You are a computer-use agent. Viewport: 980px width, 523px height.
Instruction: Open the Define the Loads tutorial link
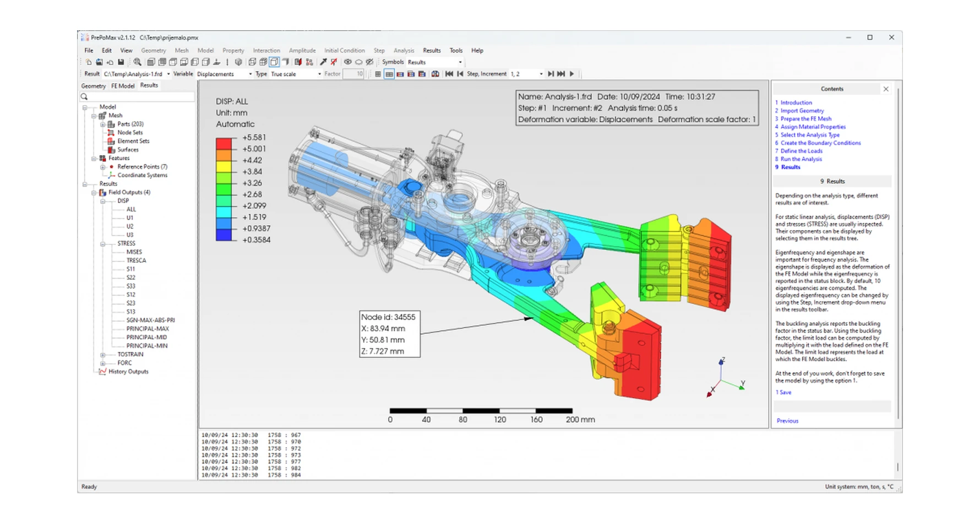pos(801,151)
